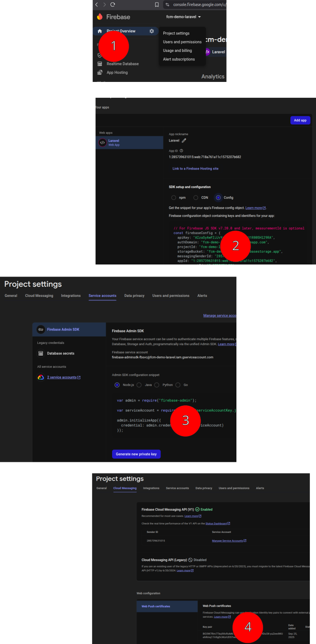Viewport: 316px width, 644px height.
Task: Click the browser reload icon
Action: 113,4
